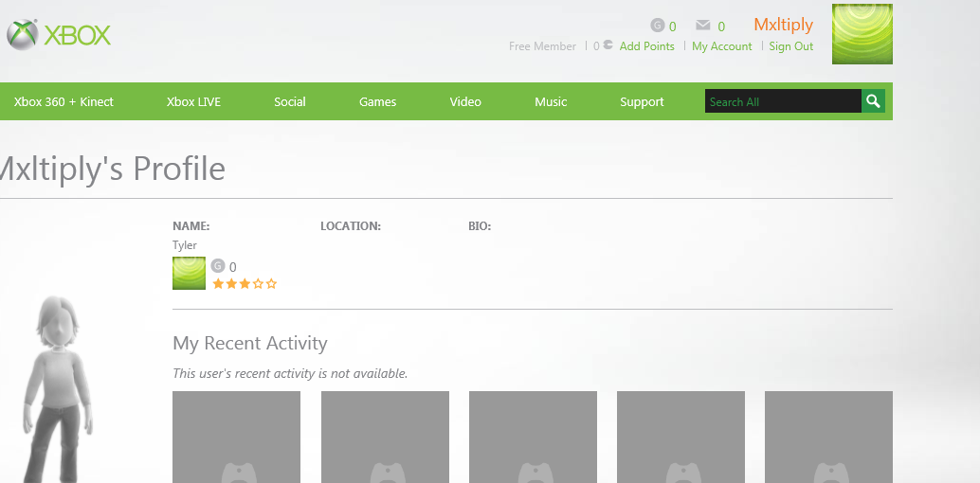The image size is (980, 483).
Task: Click the Search All input field
Action: (783, 101)
